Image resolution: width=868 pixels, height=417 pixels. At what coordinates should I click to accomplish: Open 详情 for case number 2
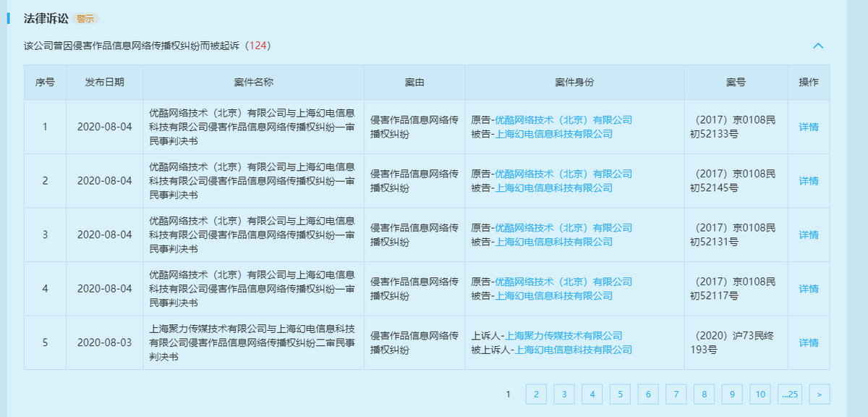pyautogui.click(x=809, y=181)
